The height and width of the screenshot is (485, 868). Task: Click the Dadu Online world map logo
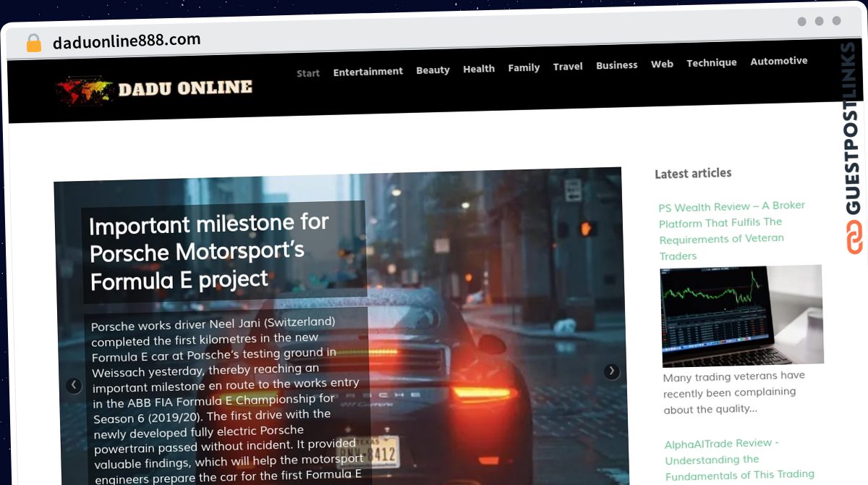[85, 90]
